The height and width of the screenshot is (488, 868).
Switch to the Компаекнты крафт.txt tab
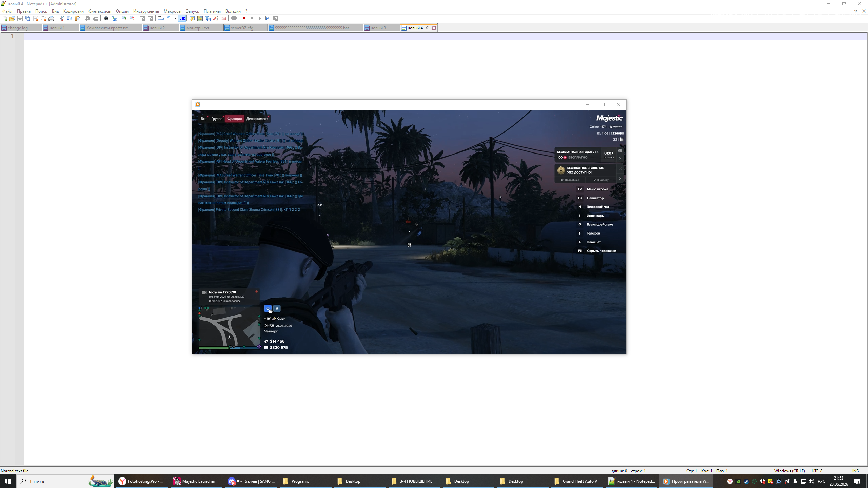coord(111,28)
